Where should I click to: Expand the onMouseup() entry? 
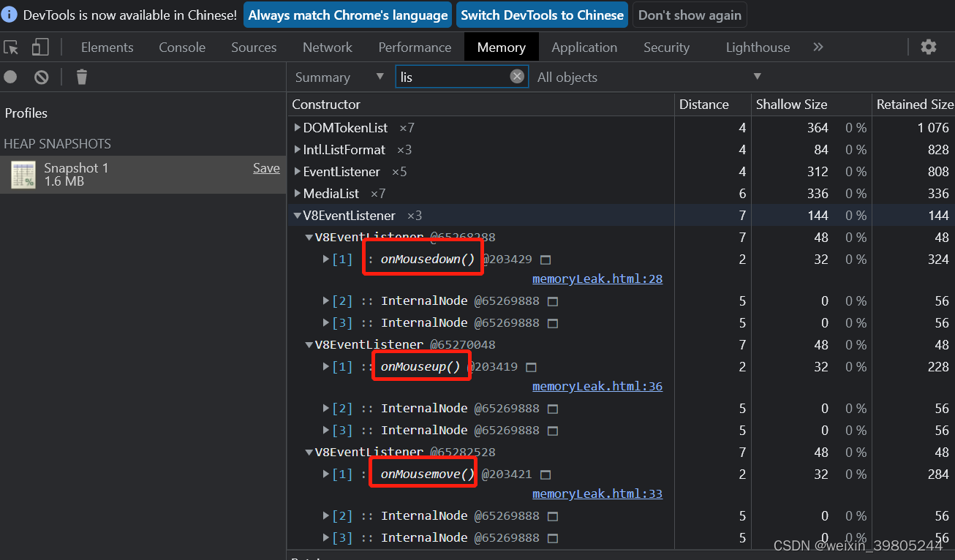pos(326,367)
